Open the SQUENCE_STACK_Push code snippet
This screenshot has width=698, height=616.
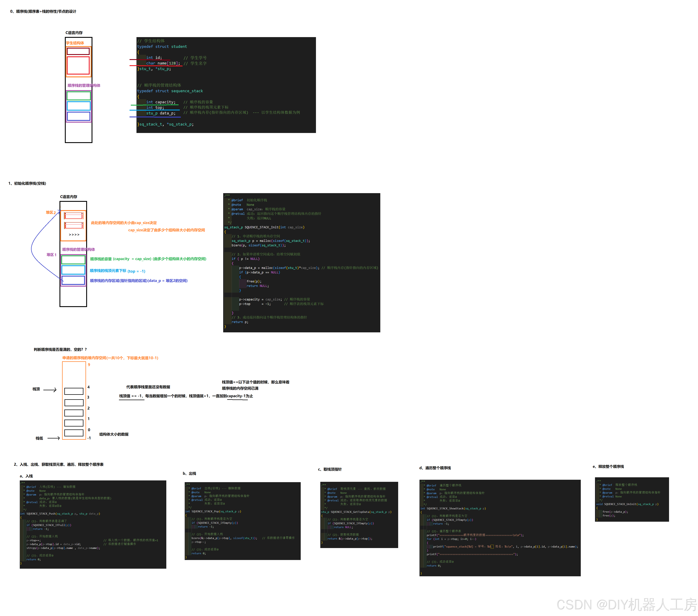93,524
